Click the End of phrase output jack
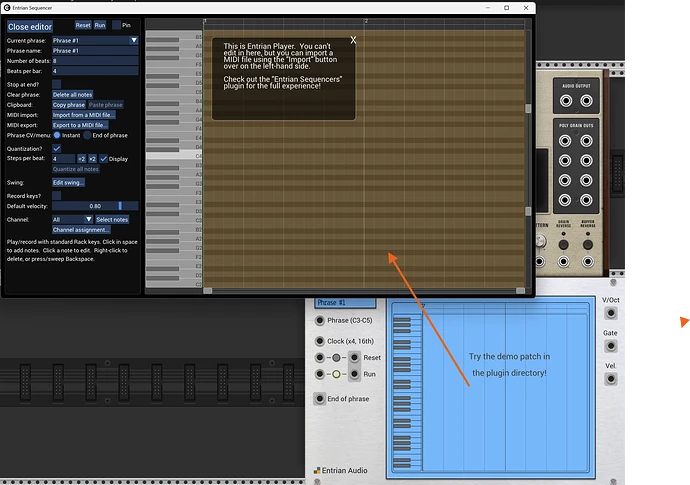This screenshot has width=690, height=485. [320, 399]
